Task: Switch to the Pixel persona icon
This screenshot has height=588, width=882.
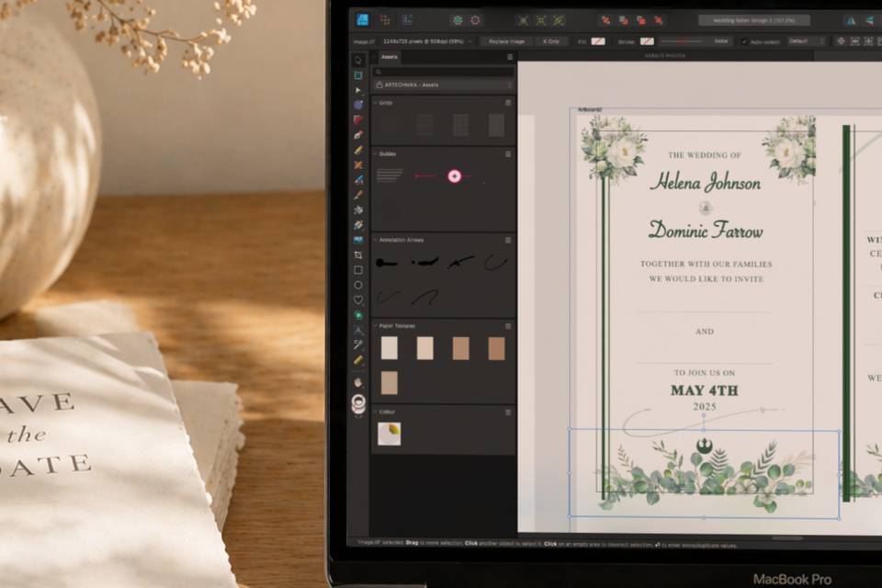Action: pyautogui.click(x=385, y=20)
